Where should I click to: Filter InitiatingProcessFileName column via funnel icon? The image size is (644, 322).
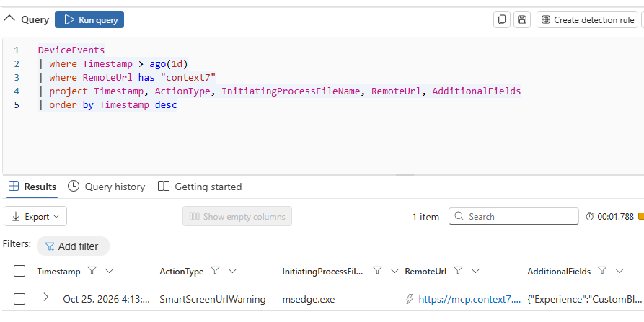377,270
